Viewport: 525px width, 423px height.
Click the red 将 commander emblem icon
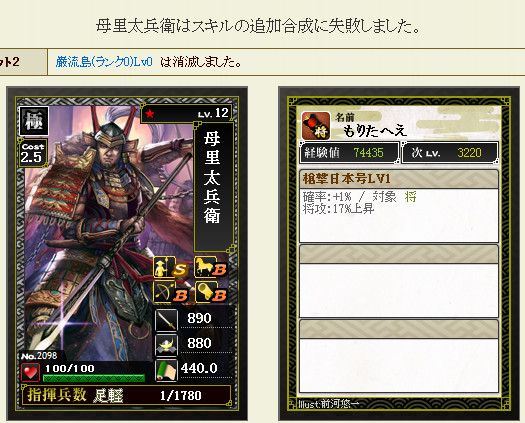[316, 126]
